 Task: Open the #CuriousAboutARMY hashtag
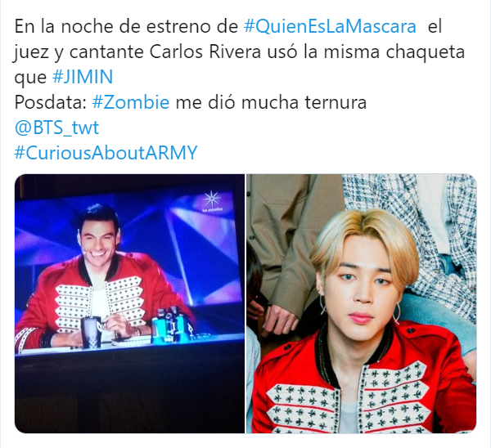[x=106, y=153]
